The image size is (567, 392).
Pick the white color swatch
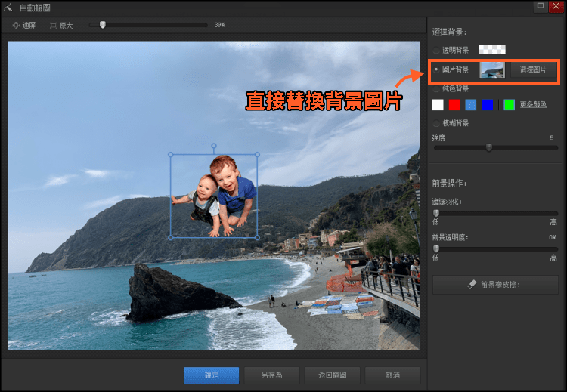(438, 105)
